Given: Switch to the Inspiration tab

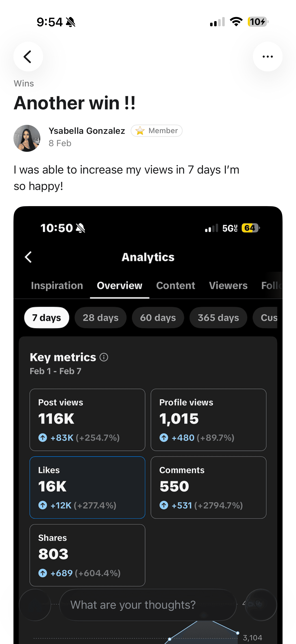Looking at the screenshot, I should [x=57, y=285].
